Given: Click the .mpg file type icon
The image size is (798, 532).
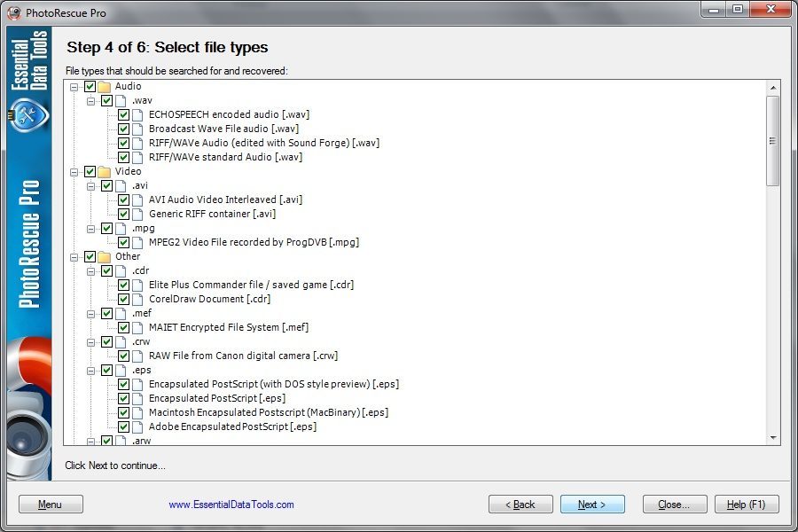Looking at the screenshot, I should [x=121, y=229].
